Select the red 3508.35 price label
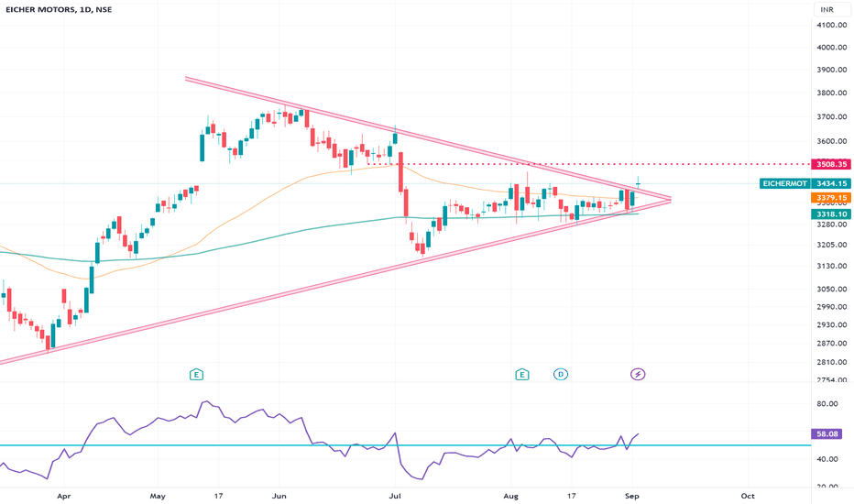This screenshot has width=854, height=504. 831,164
